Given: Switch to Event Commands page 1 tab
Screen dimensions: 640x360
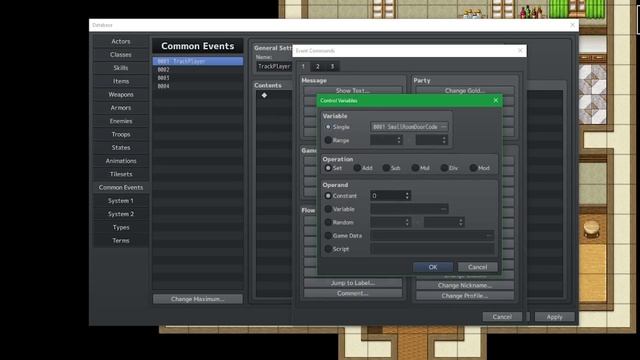Looking at the screenshot, I should pos(303,67).
